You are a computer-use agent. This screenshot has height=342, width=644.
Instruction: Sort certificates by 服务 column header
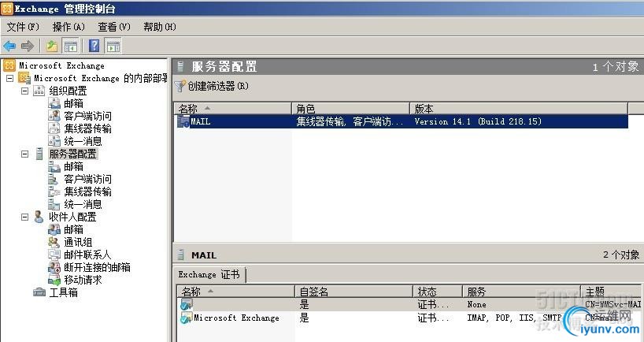click(522, 292)
